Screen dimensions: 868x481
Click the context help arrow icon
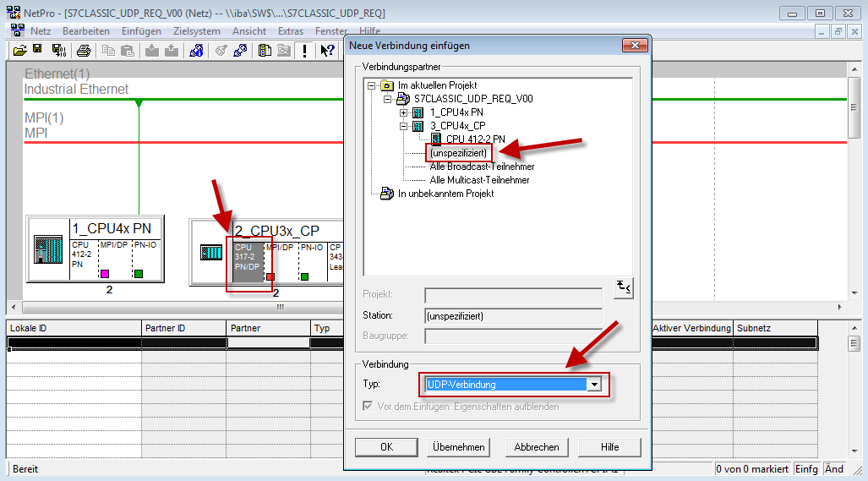327,51
